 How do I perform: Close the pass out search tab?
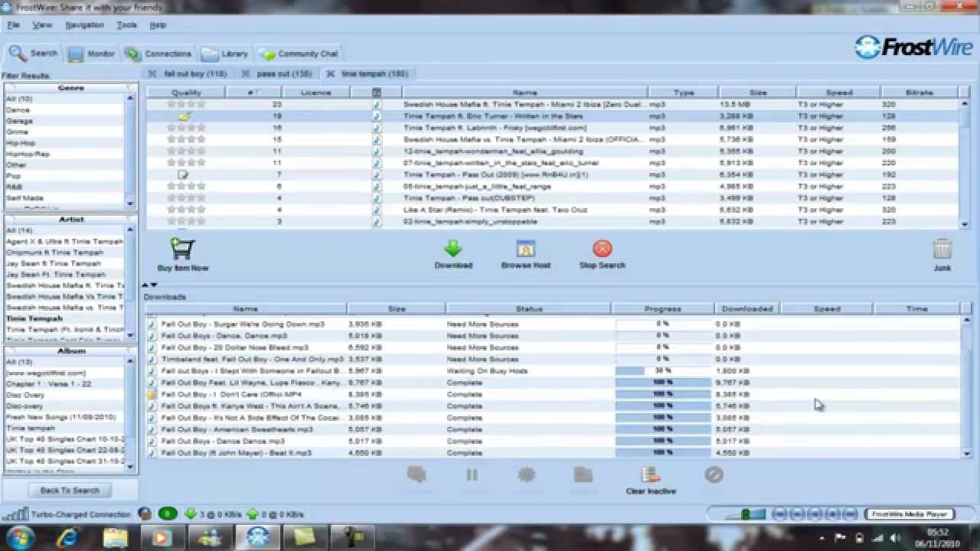click(245, 74)
